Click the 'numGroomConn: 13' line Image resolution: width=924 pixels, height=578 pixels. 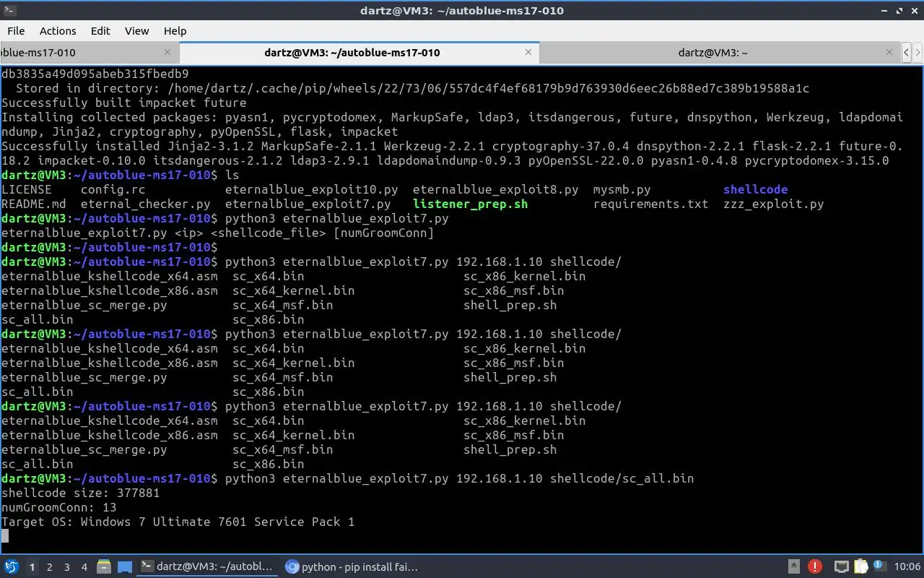pos(59,507)
